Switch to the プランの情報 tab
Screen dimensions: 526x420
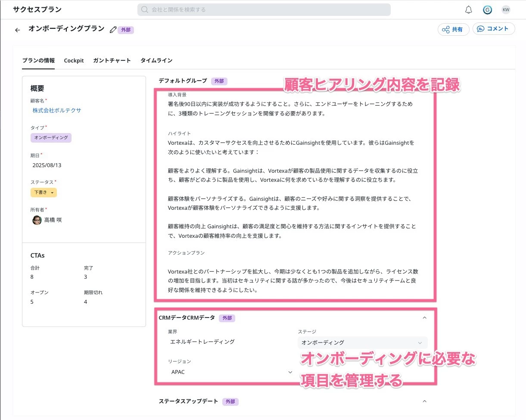(38, 60)
